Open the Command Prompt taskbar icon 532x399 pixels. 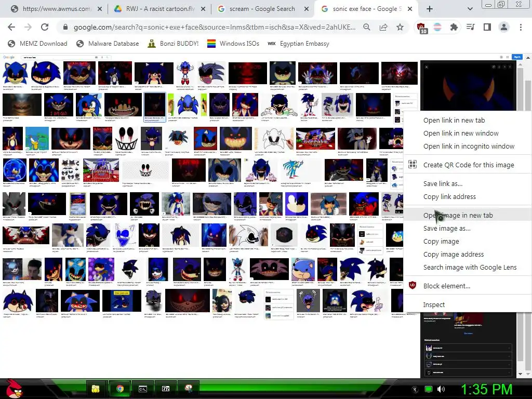pos(143,389)
